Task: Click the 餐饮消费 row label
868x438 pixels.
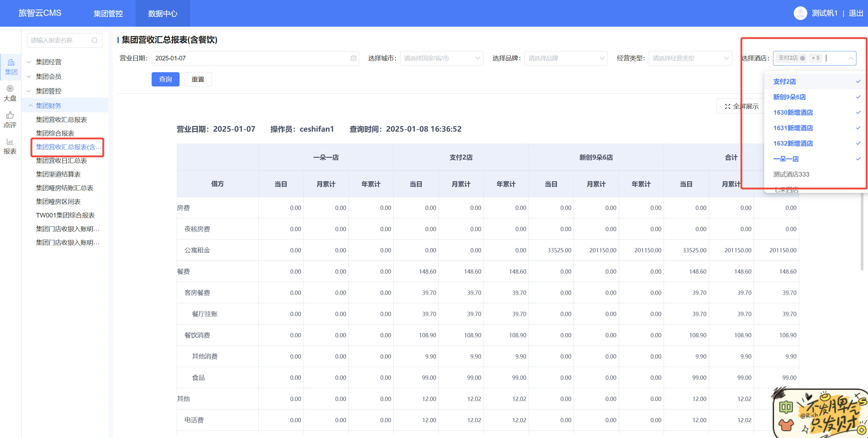Action: (197, 335)
